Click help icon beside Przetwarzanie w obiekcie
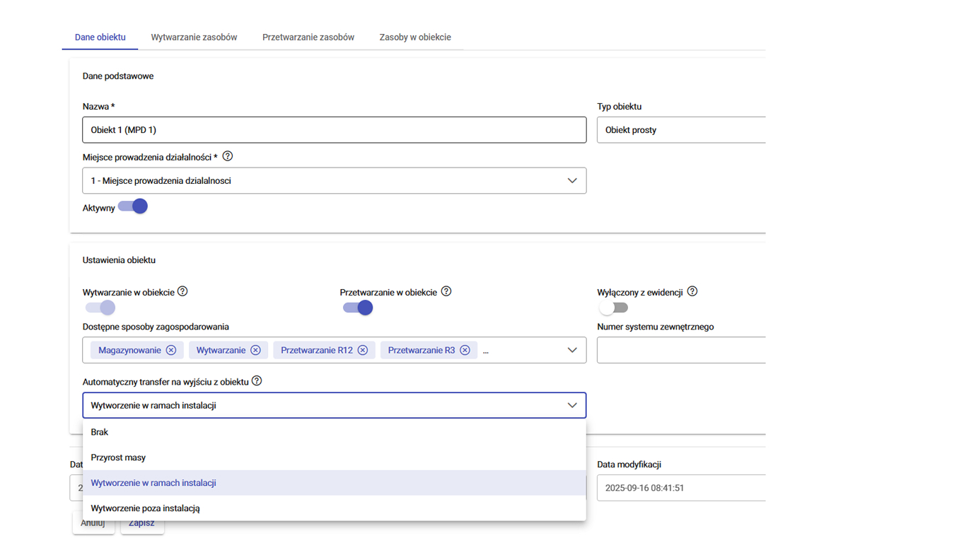 tap(446, 291)
